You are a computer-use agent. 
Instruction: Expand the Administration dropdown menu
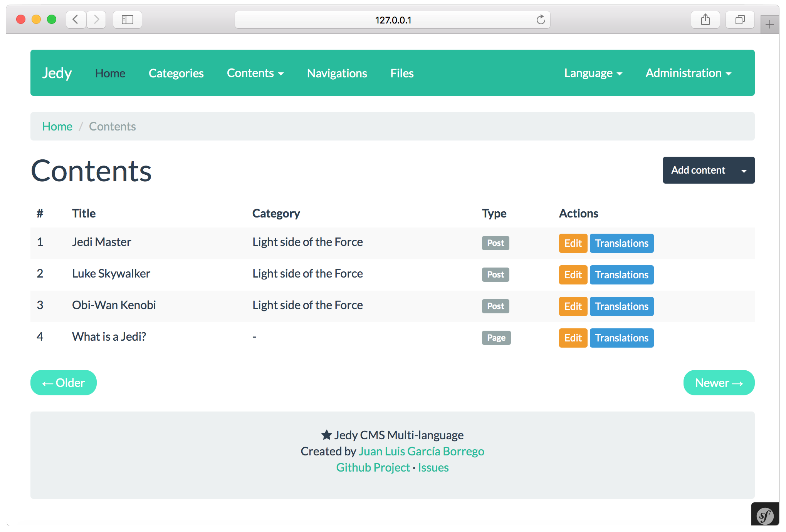click(688, 73)
